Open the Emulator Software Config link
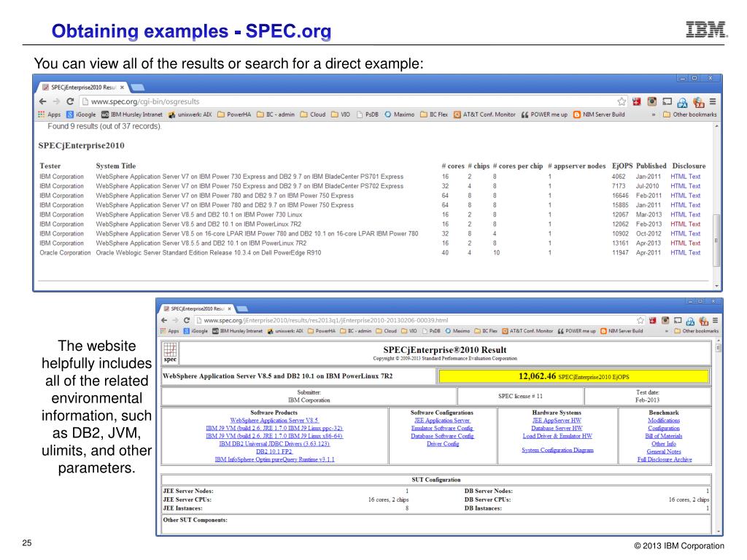This screenshot has height=560, width=747. pyautogui.click(x=442, y=428)
